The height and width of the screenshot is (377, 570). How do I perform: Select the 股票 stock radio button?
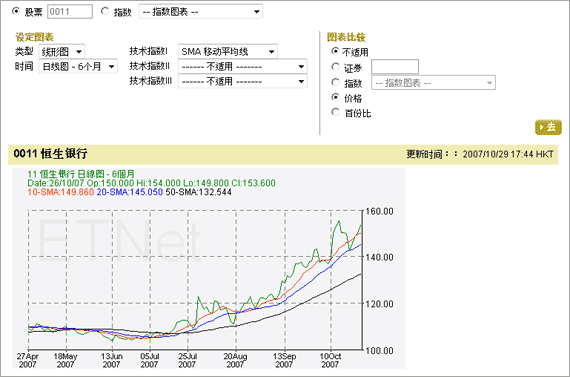tap(16, 11)
